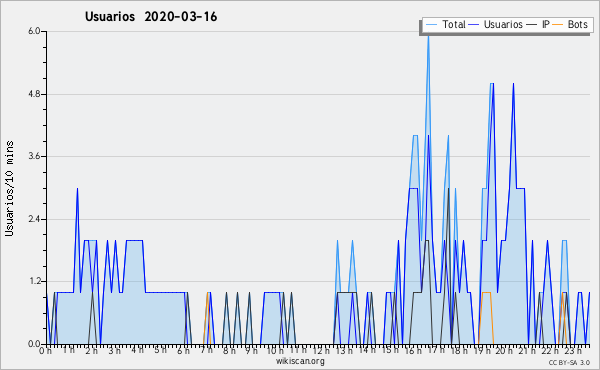Click the Usuarios peak of 3 near 1 h
600x370 pixels.
[x=77, y=189]
